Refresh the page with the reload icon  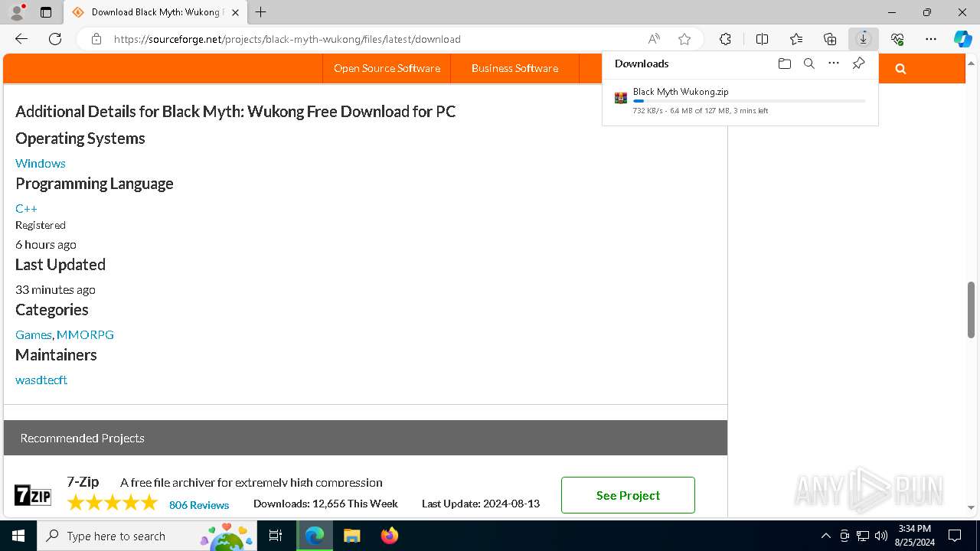[55, 39]
